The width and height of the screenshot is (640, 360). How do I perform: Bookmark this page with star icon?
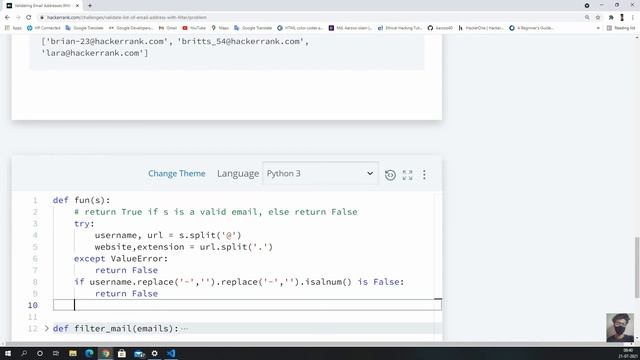pyautogui.click(x=598, y=18)
